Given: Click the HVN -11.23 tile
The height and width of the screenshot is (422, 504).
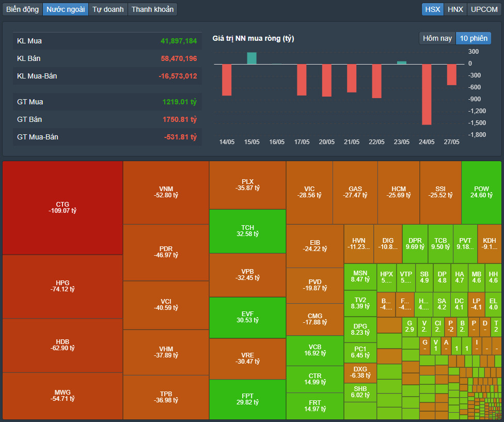Looking at the screenshot, I should tap(359, 244).
